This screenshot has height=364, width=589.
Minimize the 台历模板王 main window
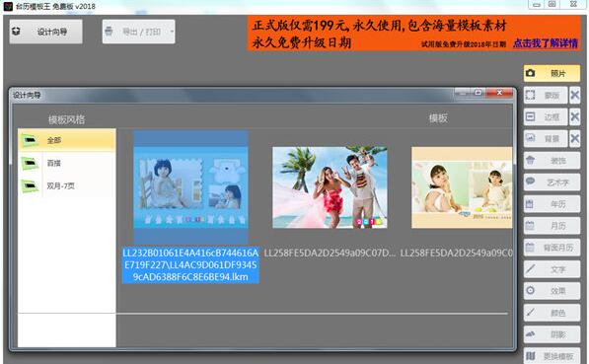[537, 5]
